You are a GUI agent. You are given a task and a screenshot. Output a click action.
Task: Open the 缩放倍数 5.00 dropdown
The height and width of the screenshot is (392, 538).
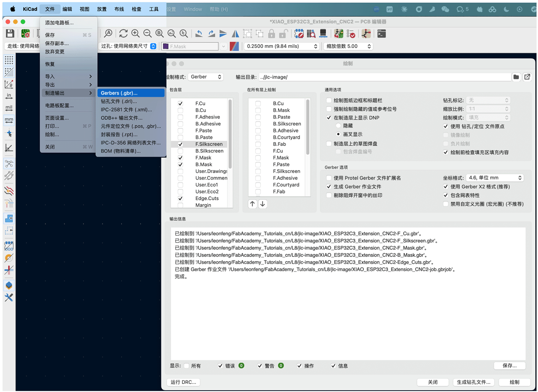[348, 46]
